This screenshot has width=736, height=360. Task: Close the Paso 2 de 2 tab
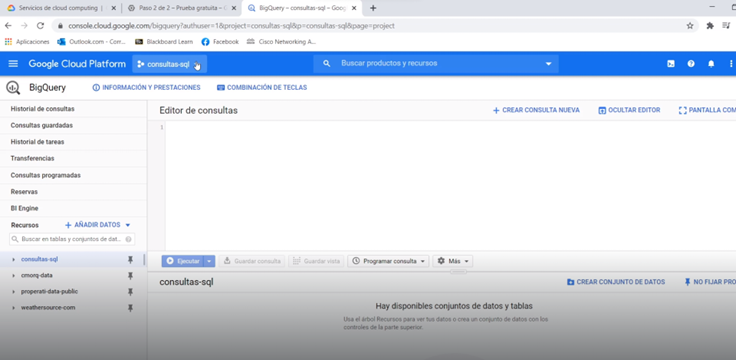(233, 8)
